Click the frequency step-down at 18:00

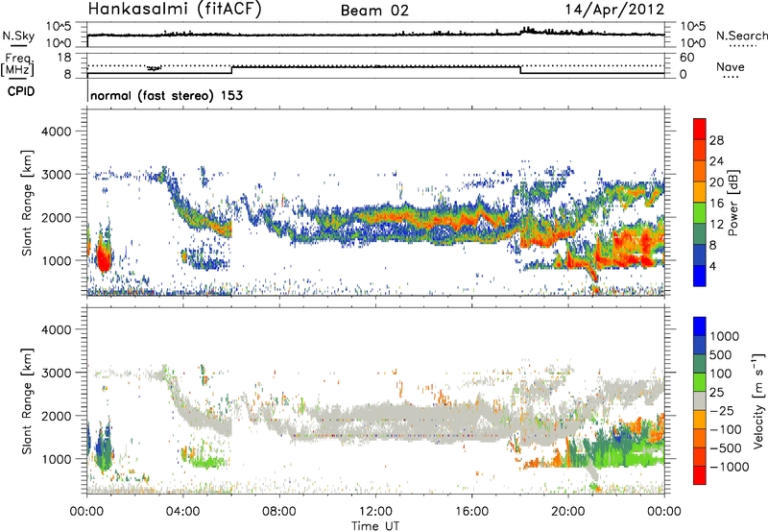point(520,69)
